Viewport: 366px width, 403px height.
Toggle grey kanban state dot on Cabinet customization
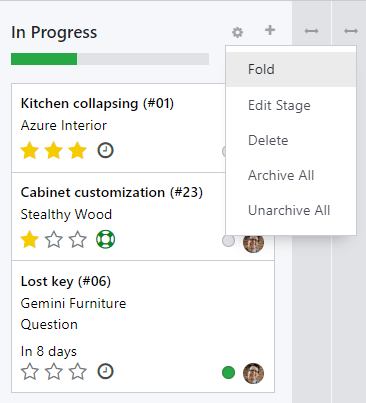(x=228, y=241)
